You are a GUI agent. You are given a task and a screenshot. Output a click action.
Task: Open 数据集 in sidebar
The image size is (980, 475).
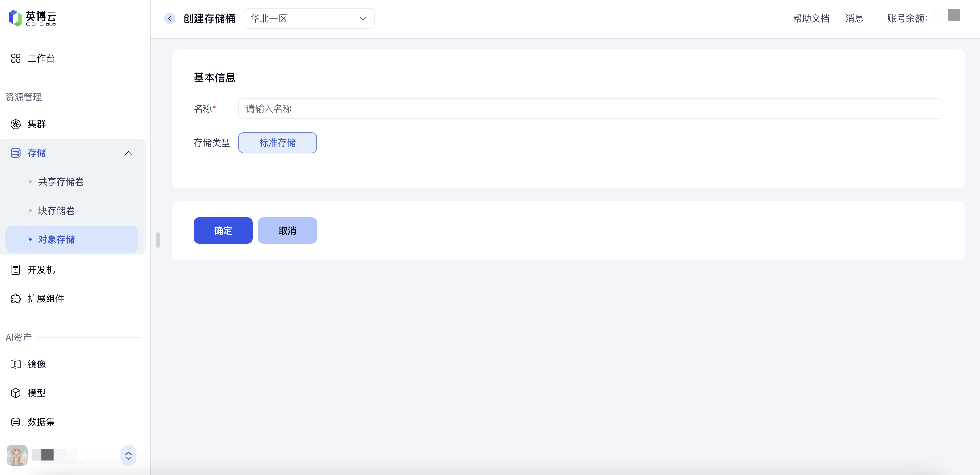pos(41,422)
